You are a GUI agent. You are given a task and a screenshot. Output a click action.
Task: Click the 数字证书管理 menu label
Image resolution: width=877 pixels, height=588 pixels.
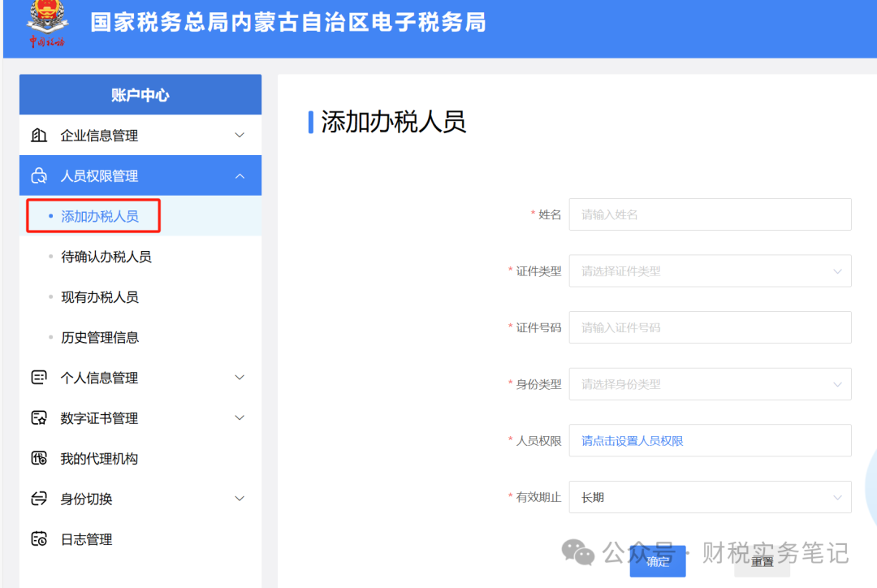(x=99, y=418)
